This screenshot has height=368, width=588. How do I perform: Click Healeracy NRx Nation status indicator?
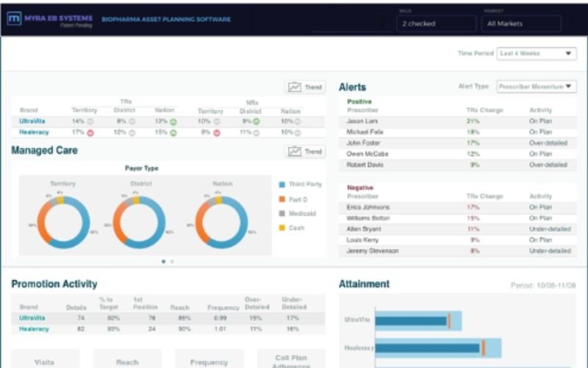click(298, 133)
